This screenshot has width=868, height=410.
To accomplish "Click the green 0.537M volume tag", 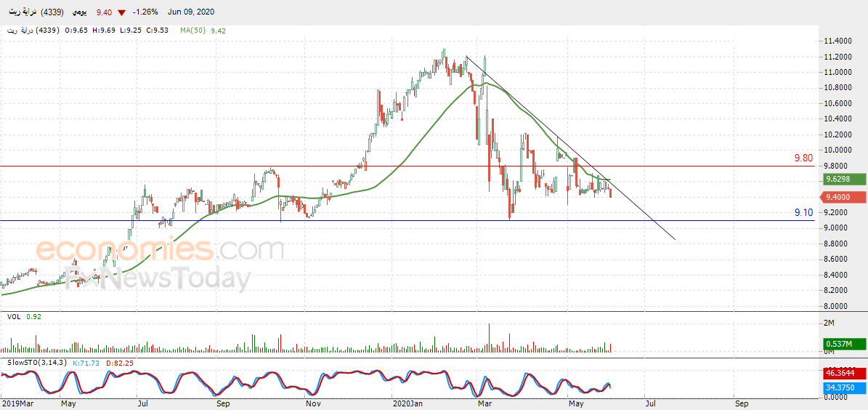I will coord(843,345).
